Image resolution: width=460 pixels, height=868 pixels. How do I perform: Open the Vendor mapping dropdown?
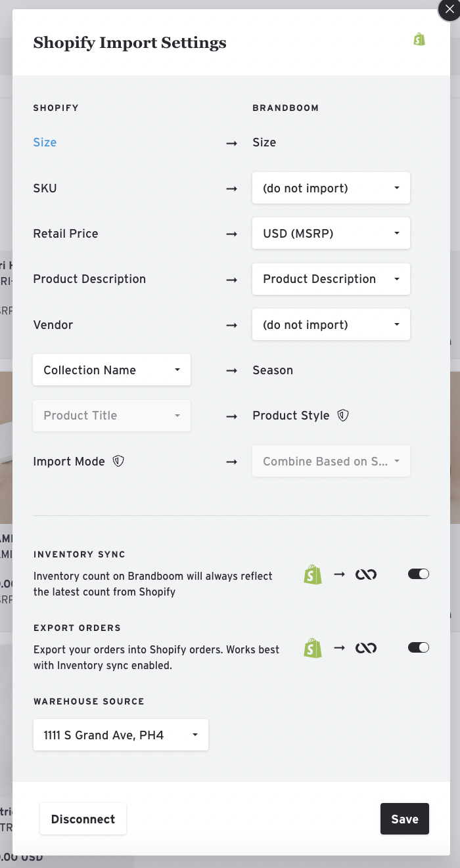pos(331,324)
